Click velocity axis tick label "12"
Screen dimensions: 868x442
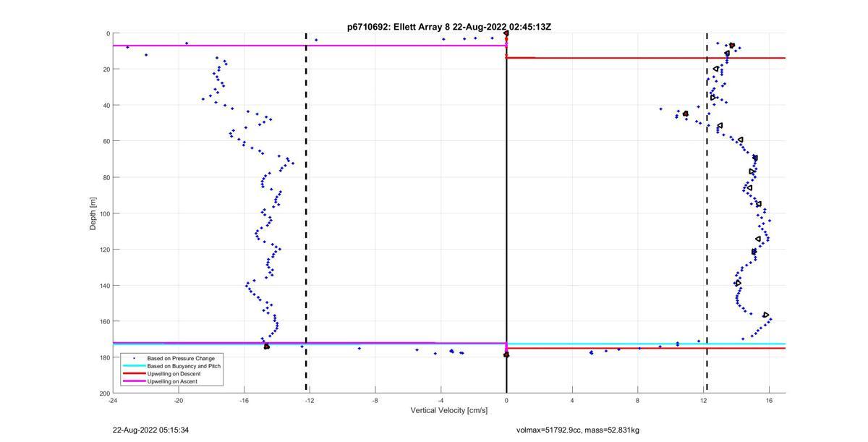tap(703, 400)
